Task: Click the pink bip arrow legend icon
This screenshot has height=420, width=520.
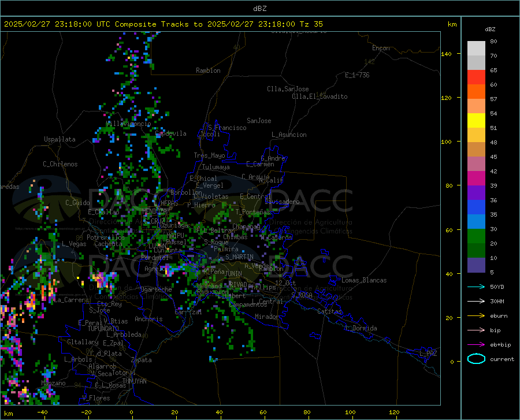Action: pyautogui.click(x=476, y=330)
